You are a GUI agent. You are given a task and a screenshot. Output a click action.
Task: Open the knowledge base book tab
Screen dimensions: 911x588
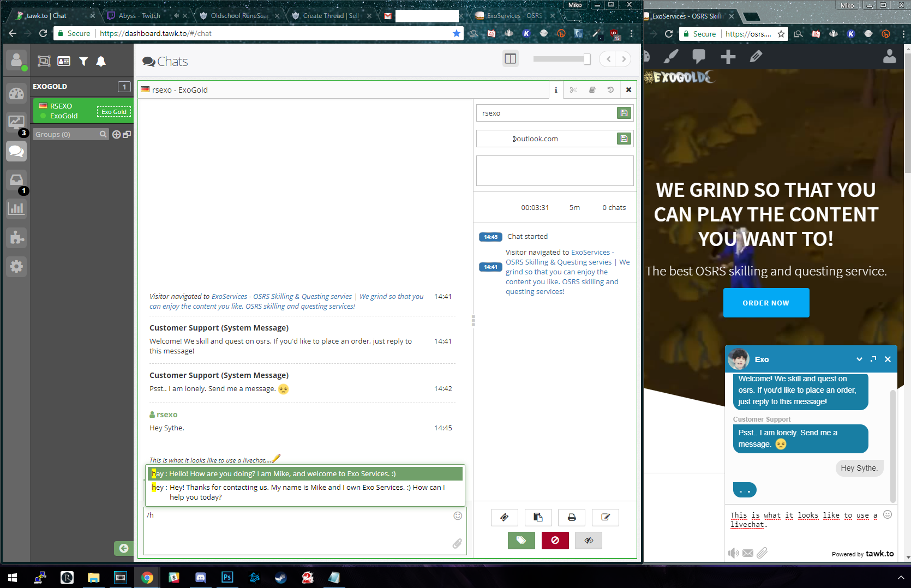(592, 90)
